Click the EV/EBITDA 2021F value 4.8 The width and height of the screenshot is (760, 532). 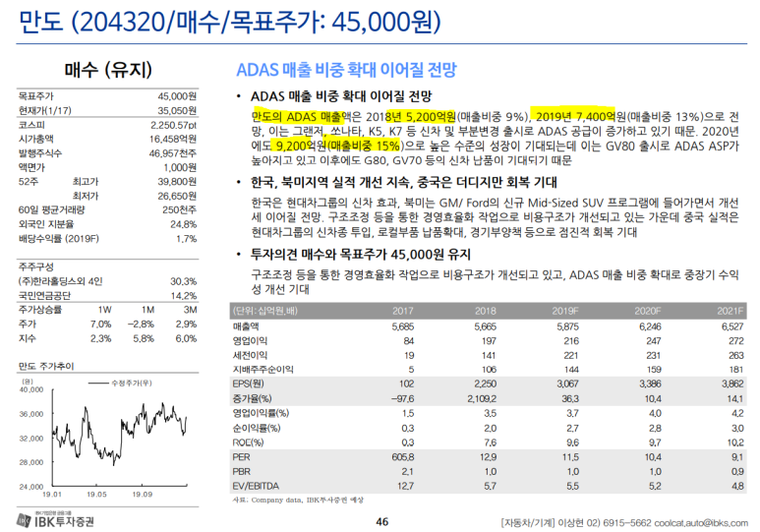[737, 486]
